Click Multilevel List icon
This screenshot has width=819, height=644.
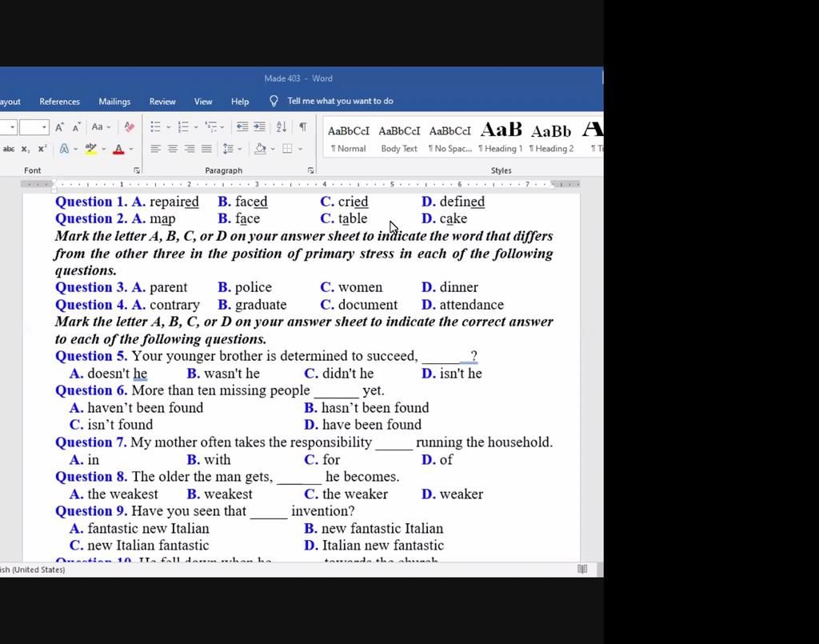[210, 127]
